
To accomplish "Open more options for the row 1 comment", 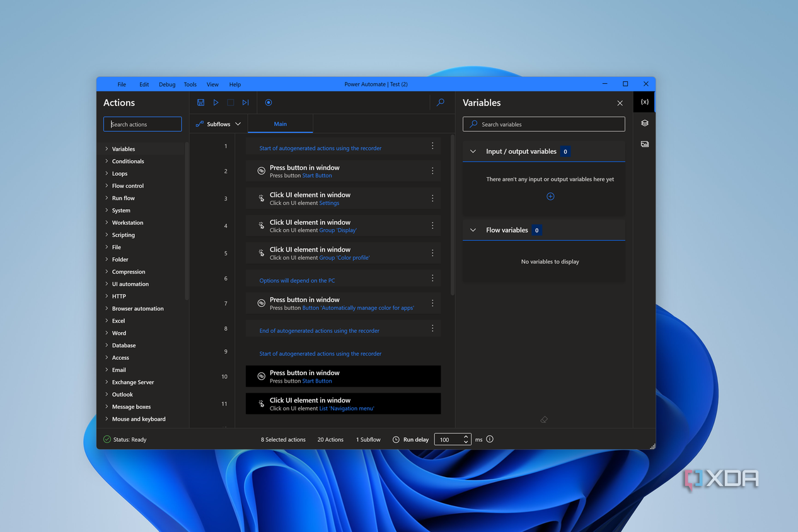I will 432,146.
